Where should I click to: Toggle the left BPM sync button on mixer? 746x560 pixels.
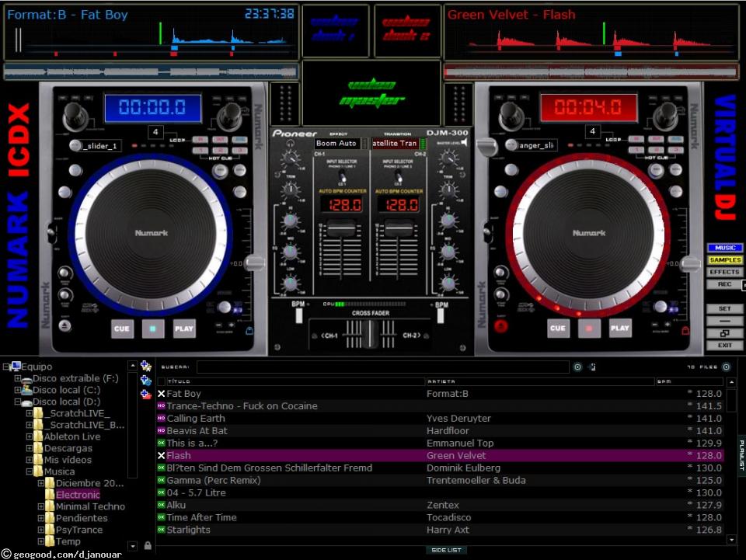(298, 316)
